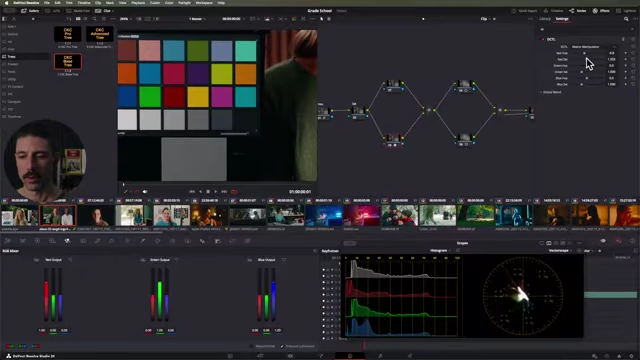Click the Green Sat value field
Viewport: 640px width, 360px height.
[611, 72]
